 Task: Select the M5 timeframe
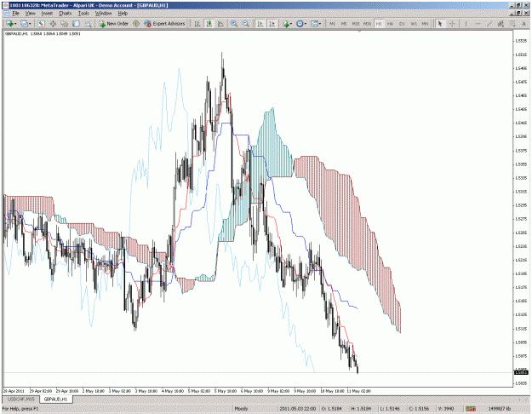click(x=344, y=24)
